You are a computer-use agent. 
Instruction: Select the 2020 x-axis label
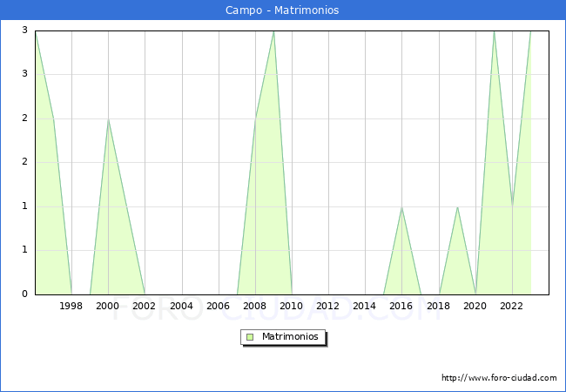475,306
